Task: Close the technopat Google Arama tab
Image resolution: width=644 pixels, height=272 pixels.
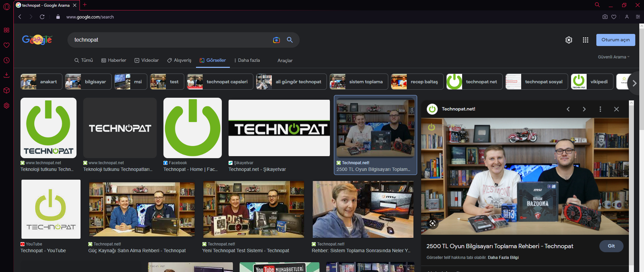Action: [75, 5]
